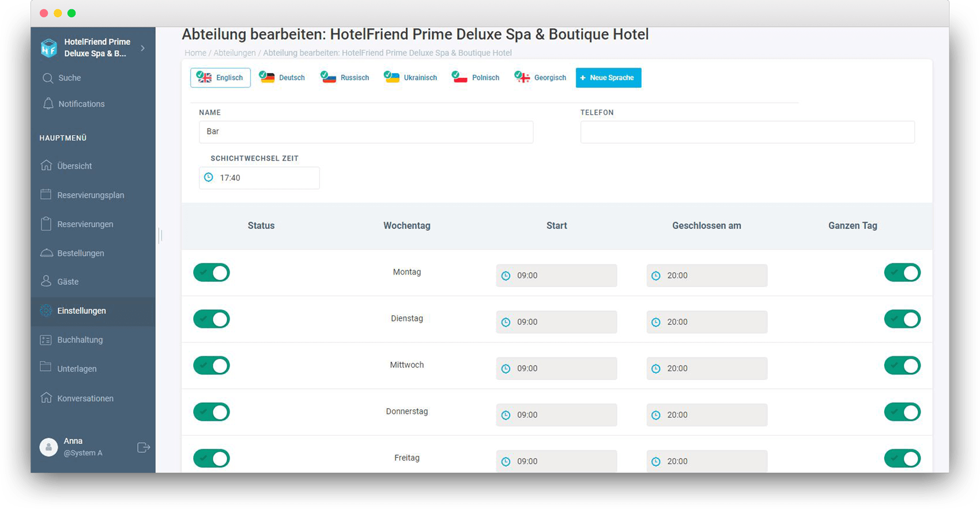Open Montag start time 09:00 picker

[x=556, y=276]
